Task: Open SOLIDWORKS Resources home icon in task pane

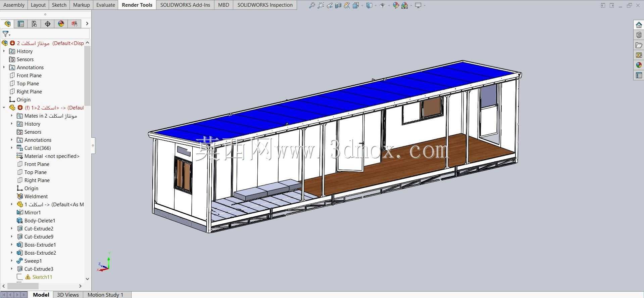Action: [639, 25]
